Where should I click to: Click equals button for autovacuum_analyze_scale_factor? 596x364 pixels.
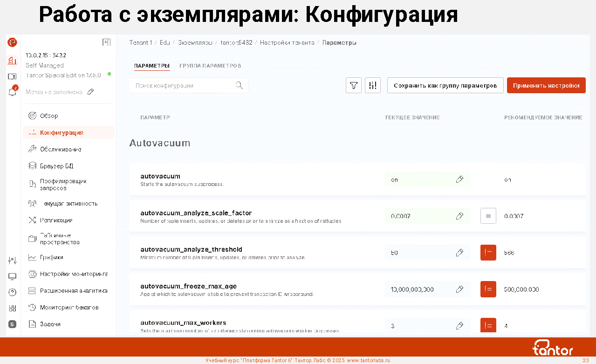[x=488, y=216]
